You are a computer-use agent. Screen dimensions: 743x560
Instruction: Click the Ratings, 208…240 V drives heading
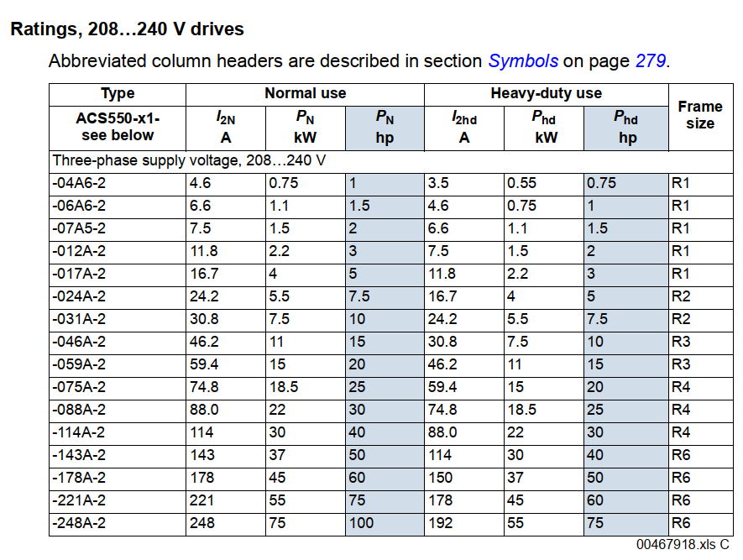point(127,29)
